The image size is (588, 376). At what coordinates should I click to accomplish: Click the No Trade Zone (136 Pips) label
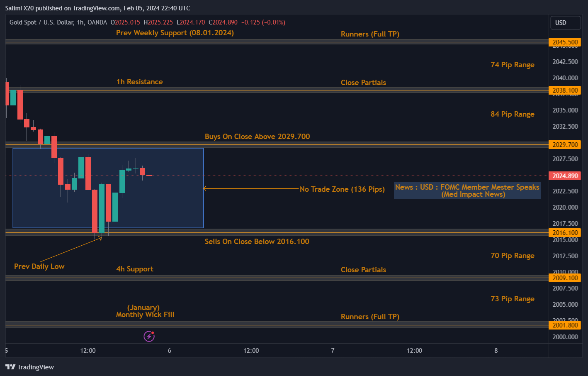coord(342,189)
